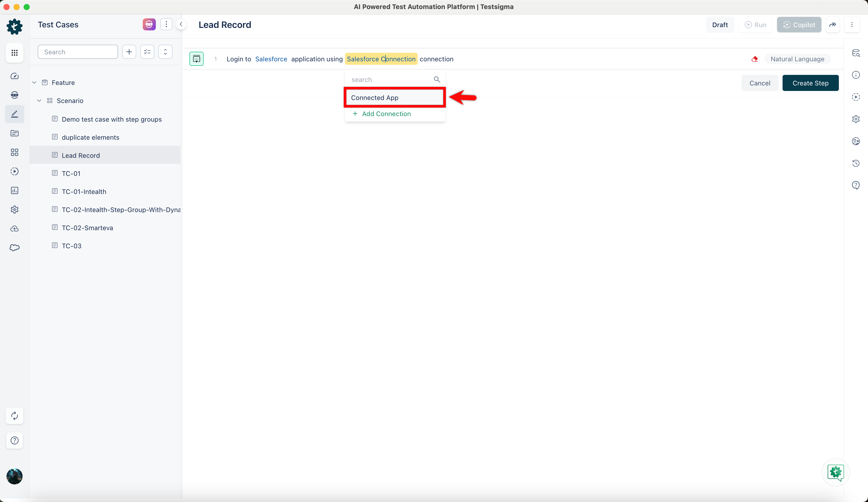
Task: Open the robot agent icon in sidebar
Action: coord(15,95)
